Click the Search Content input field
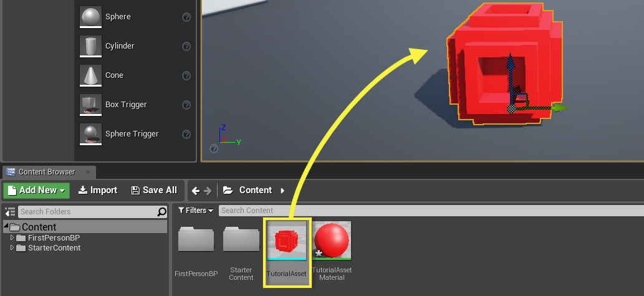The image size is (644, 296). tap(431, 211)
